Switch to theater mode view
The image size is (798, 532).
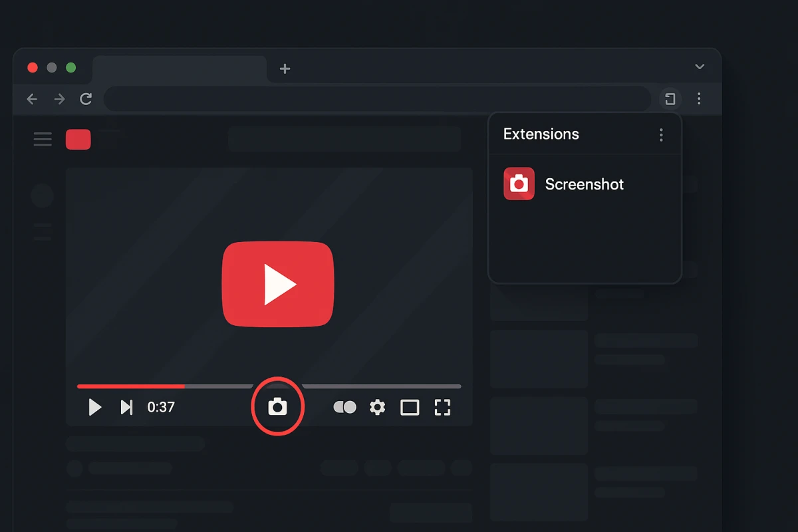click(410, 407)
